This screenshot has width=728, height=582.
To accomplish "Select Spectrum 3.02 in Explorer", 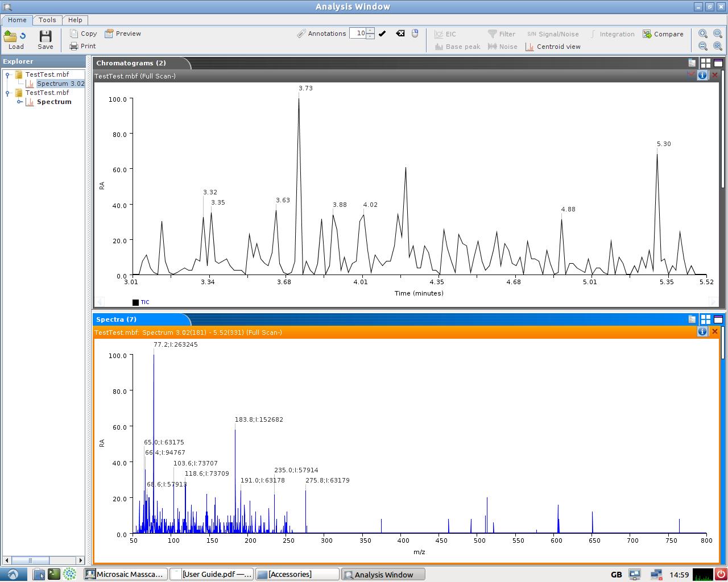I will coord(60,84).
